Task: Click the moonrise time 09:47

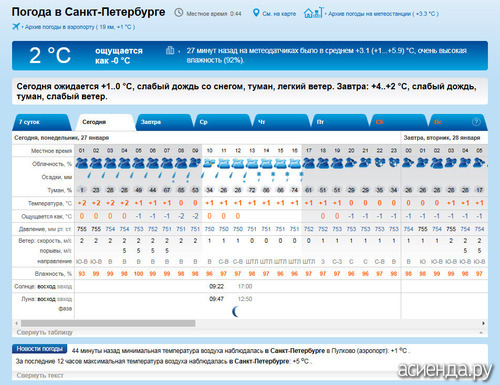Action: tap(216, 299)
